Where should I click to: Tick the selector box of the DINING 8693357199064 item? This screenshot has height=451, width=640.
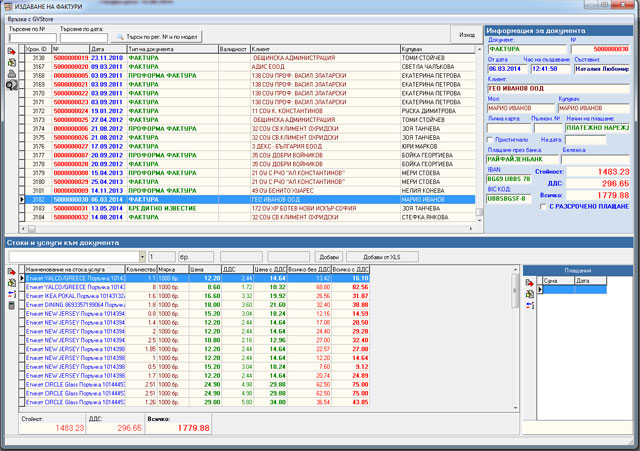click(22, 305)
